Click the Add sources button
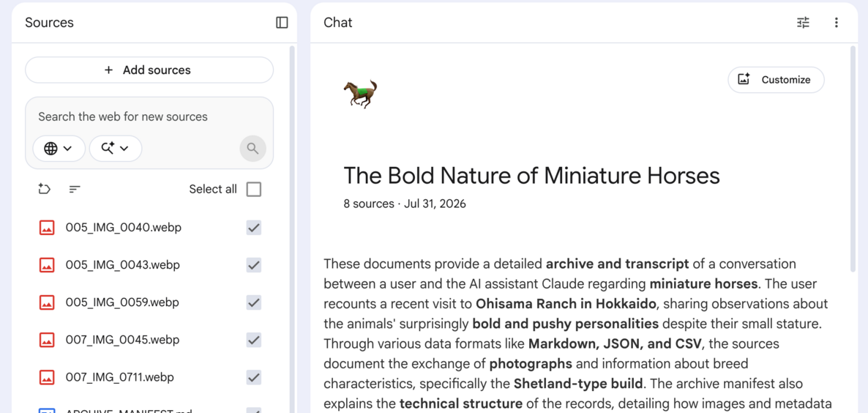 (149, 70)
